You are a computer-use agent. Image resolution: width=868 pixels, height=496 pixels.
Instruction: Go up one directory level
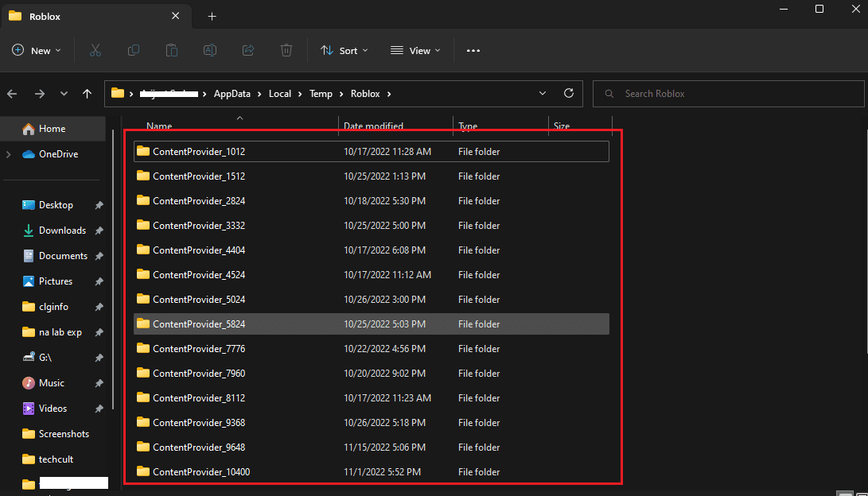click(x=88, y=94)
